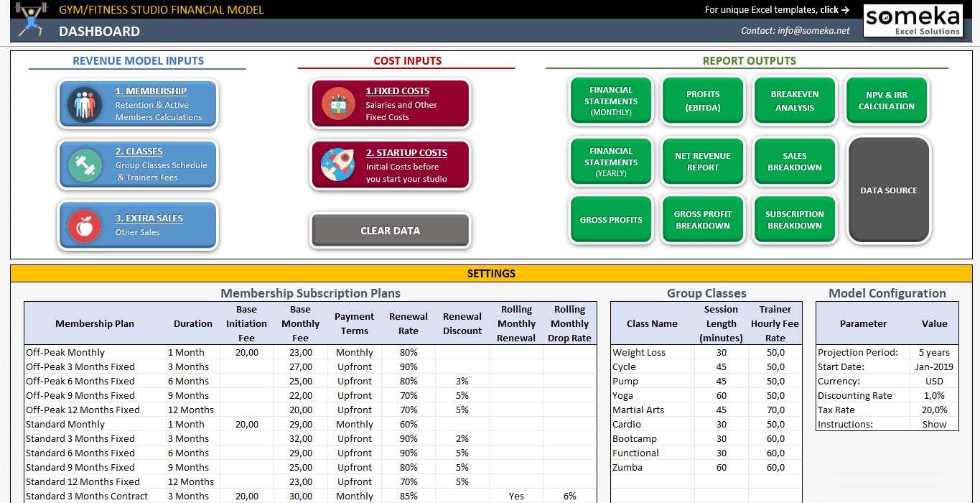980x503 pixels.
Task: Select the Instructions value Show
Action: [x=934, y=425]
